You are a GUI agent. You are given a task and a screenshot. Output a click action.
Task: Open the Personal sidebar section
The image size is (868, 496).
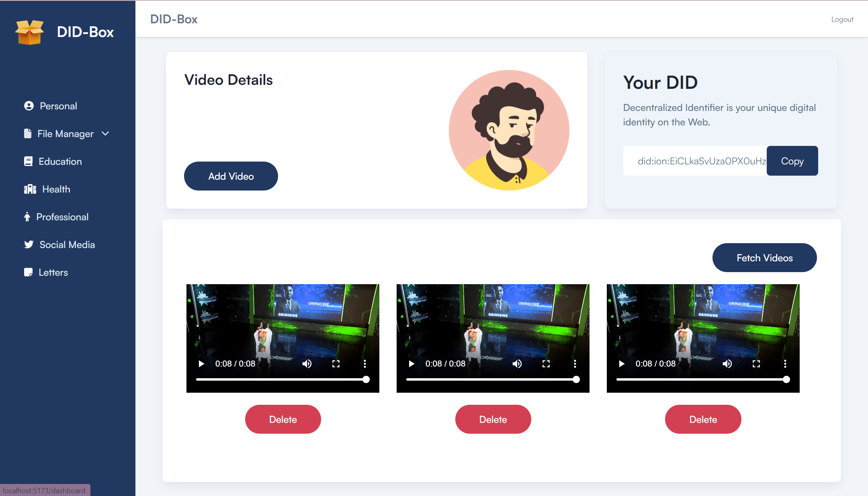tap(58, 106)
